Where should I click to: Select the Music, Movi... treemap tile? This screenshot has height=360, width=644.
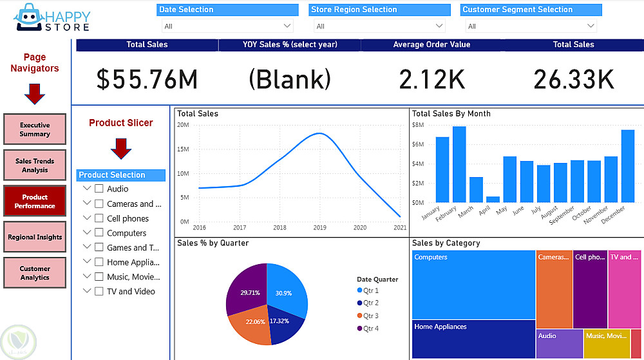607,344
